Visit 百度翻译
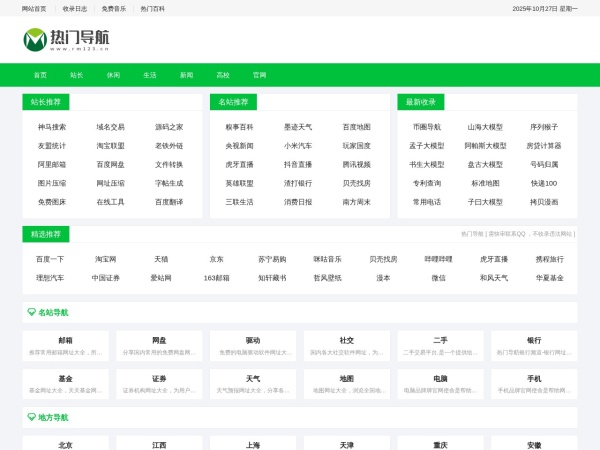This screenshot has height=450, width=600. (x=169, y=202)
